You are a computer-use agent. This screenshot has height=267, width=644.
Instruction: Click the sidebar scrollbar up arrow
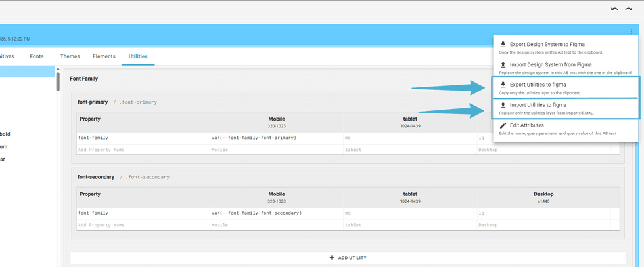(58, 69)
